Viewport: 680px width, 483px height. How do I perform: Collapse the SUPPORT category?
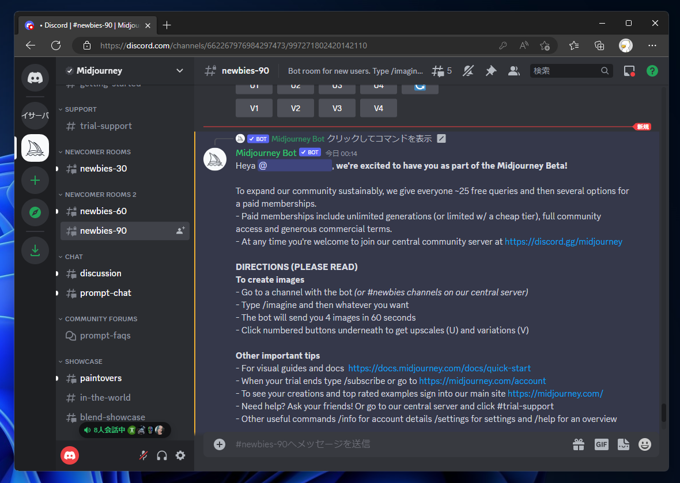[81, 110]
